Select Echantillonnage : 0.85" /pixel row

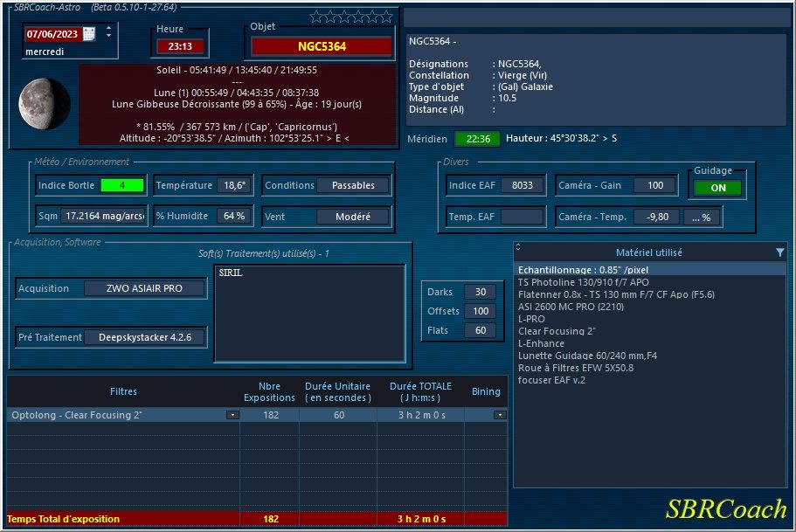[650, 270]
